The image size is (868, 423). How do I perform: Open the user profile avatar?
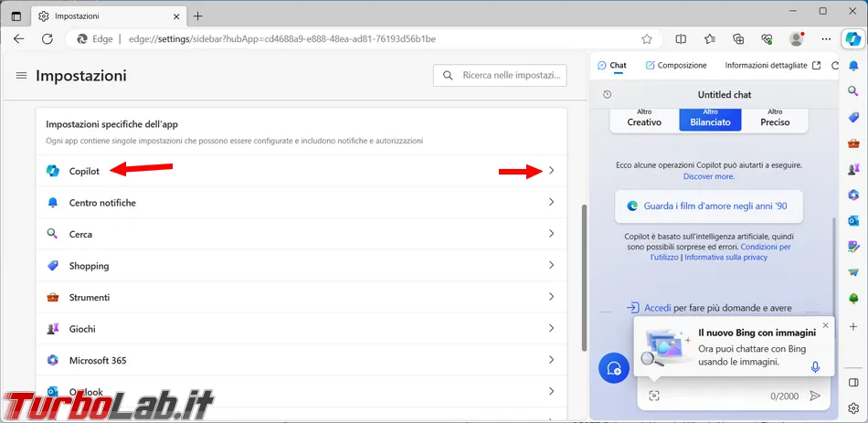[x=796, y=38]
